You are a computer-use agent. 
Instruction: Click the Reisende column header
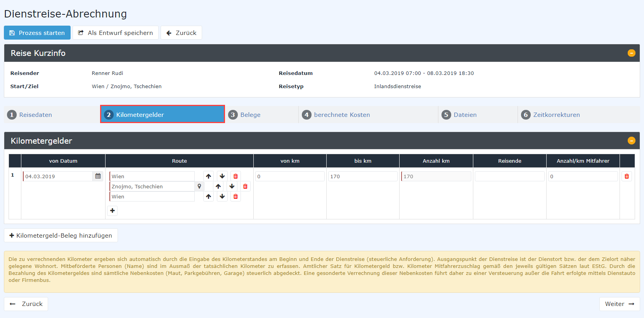click(x=510, y=161)
